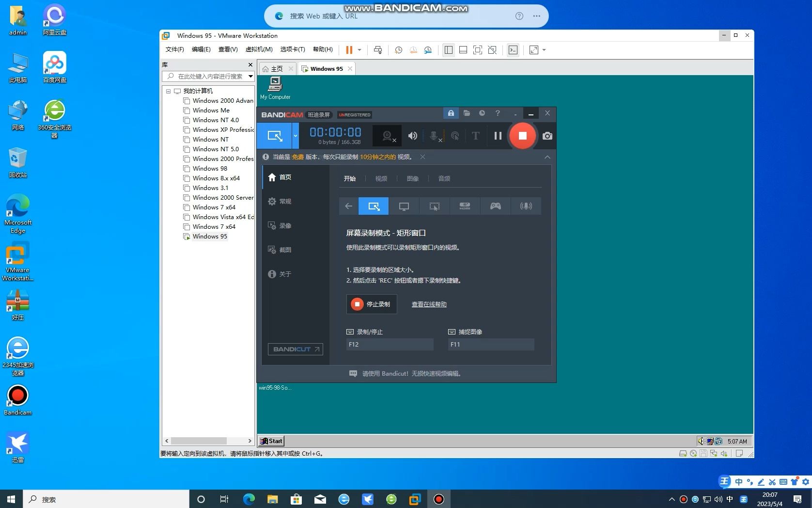812x508 pixels.
Task: Open the 虚拟机(M) menu in VMware
Action: (259, 49)
